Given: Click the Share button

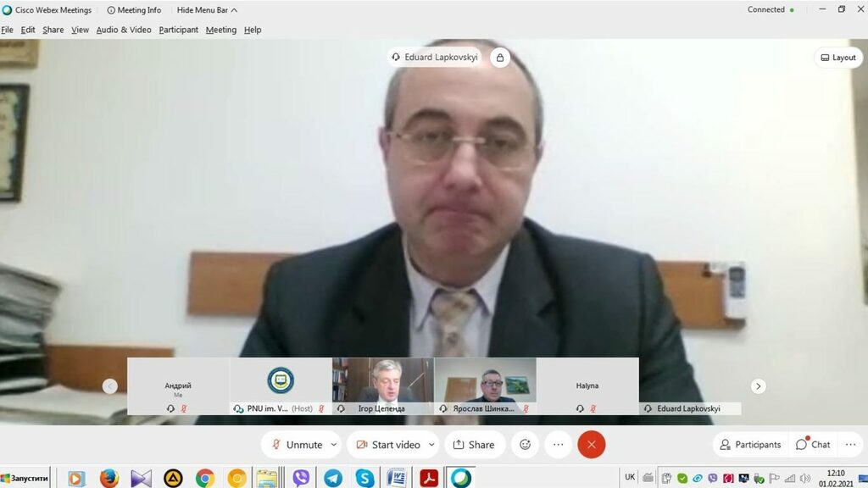Looking at the screenshot, I should click(x=475, y=444).
